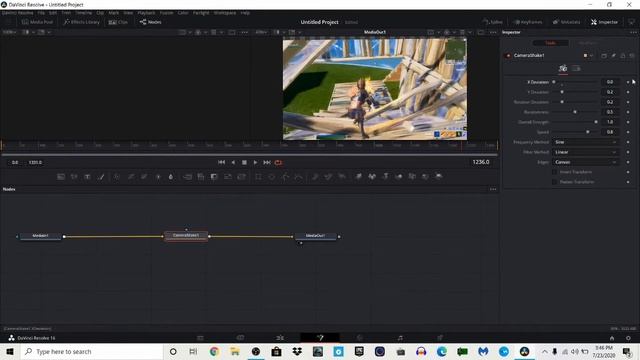This screenshot has height=360, width=640.
Task: Toggle the Keyframes panel
Action: pos(528,22)
